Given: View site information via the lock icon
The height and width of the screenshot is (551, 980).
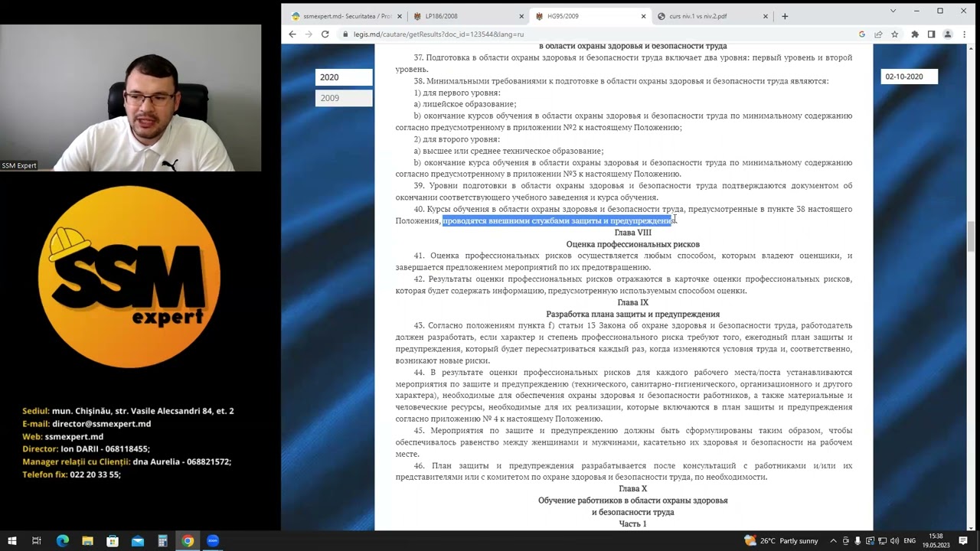Looking at the screenshot, I should tap(345, 34).
